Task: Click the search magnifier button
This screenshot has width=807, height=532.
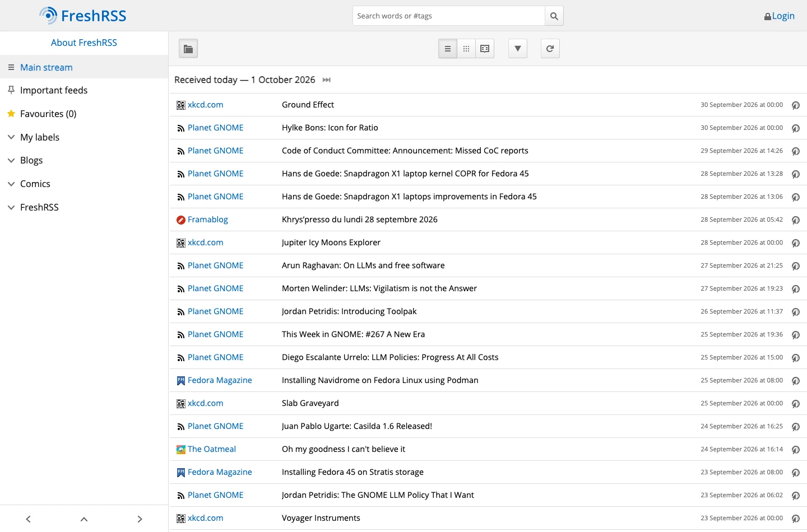Action: (x=554, y=16)
